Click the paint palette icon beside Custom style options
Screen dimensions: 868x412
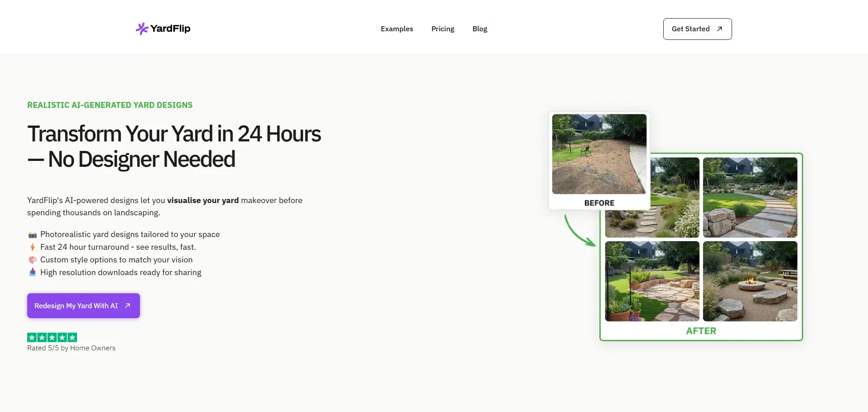pos(33,260)
